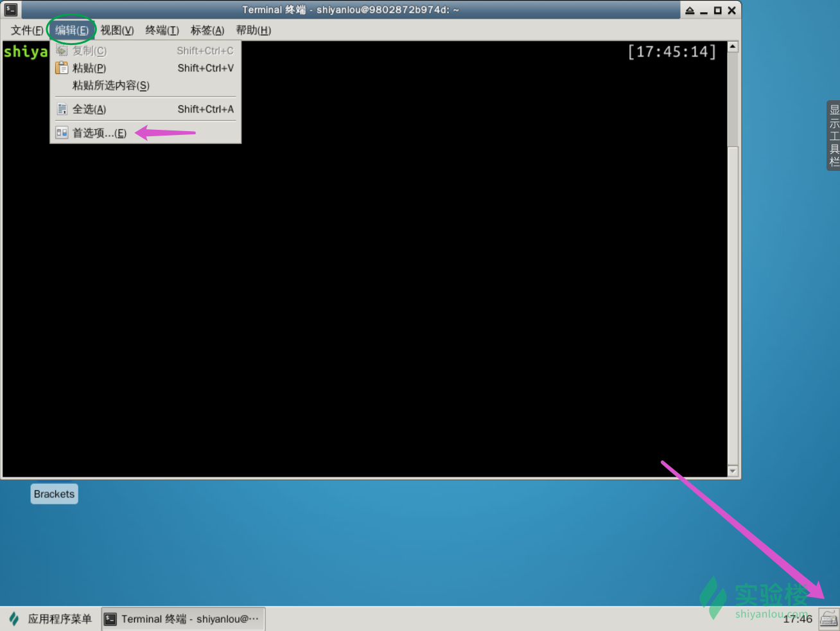Click the copy icon beside 复制(C)

click(62, 50)
